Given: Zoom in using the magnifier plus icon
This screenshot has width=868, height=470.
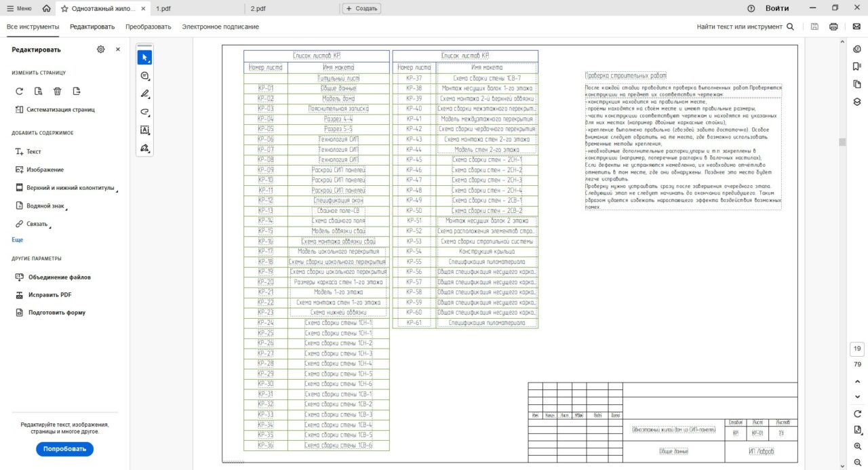Looking at the screenshot, I should [x=857, y=446].
